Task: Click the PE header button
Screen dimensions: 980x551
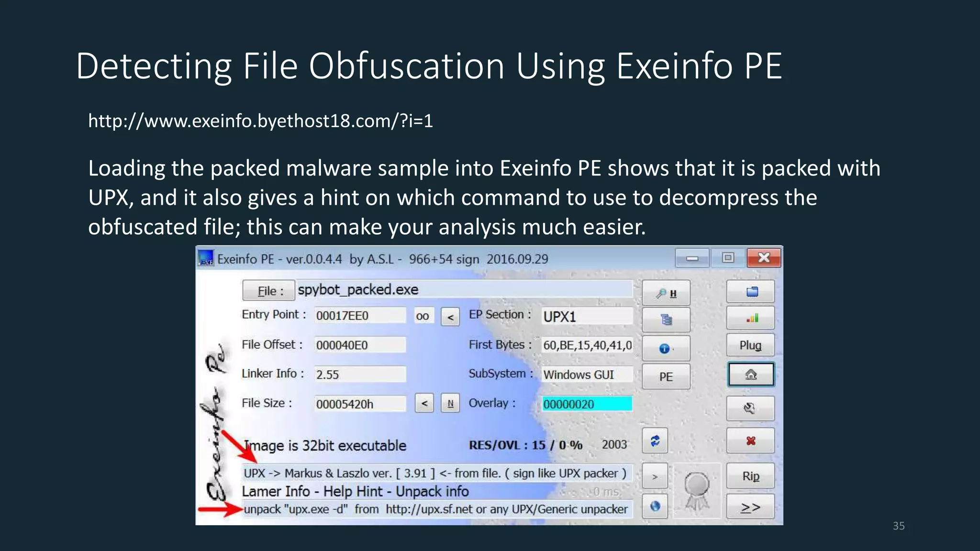Action: tap(666, 376)
